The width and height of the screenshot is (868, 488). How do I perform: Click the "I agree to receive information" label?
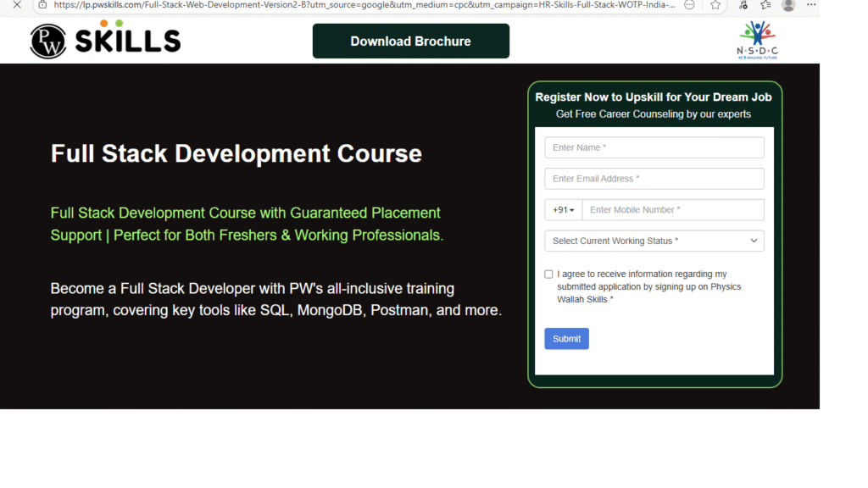click(648, 286)
